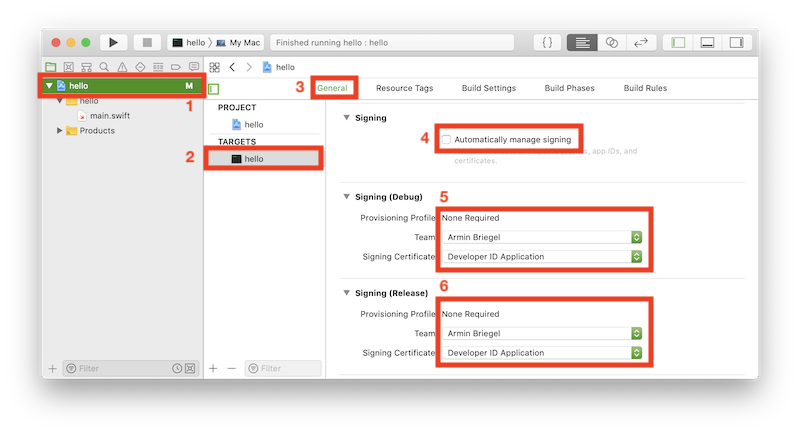The image size is (800, 434).
Task: Open the code snippet library braces button
Action: coord(547,42)
